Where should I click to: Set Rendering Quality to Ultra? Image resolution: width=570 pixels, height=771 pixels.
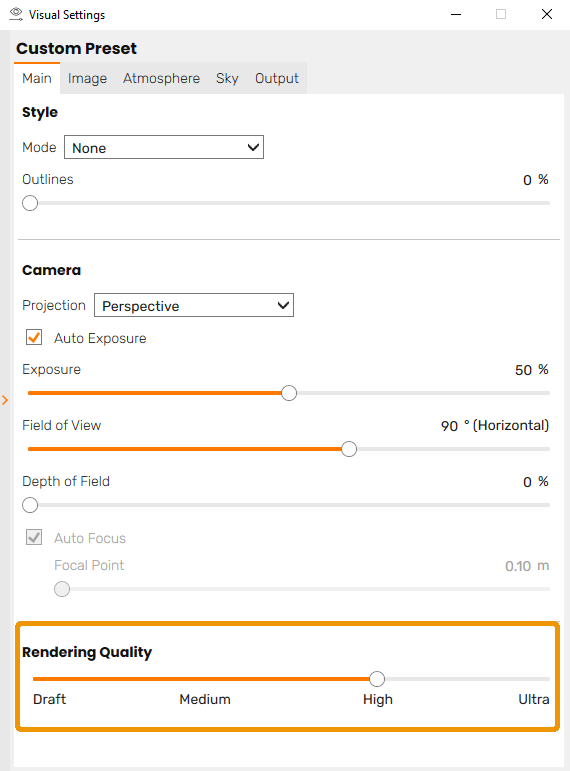[534, 699]
